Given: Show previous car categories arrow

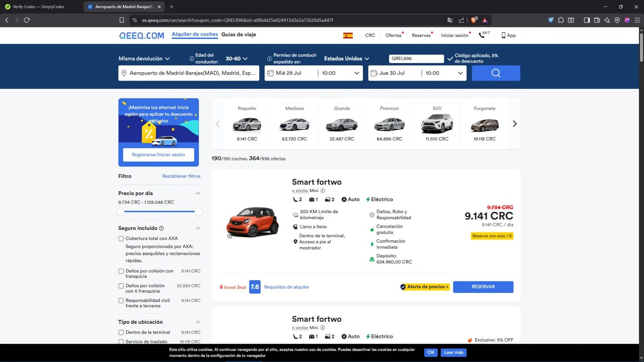Looking at the screenshot, I should click(218, 124).
